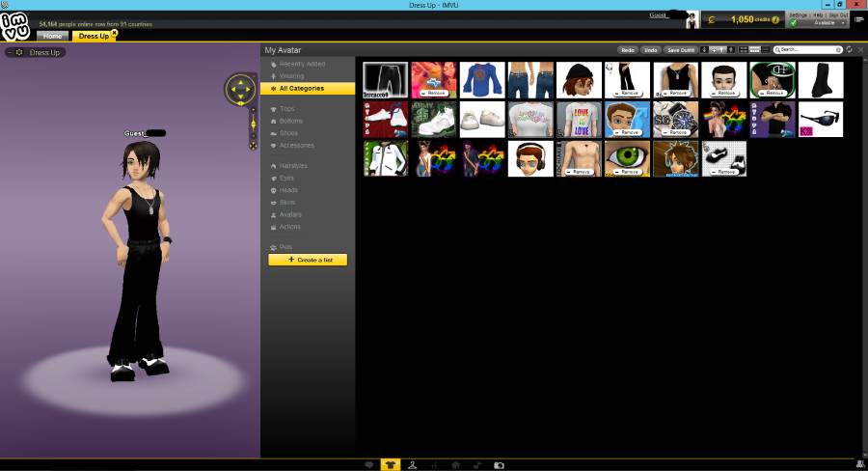Open the Avatars category
Viewport: 868px width, 471px height.
point(290,215)
